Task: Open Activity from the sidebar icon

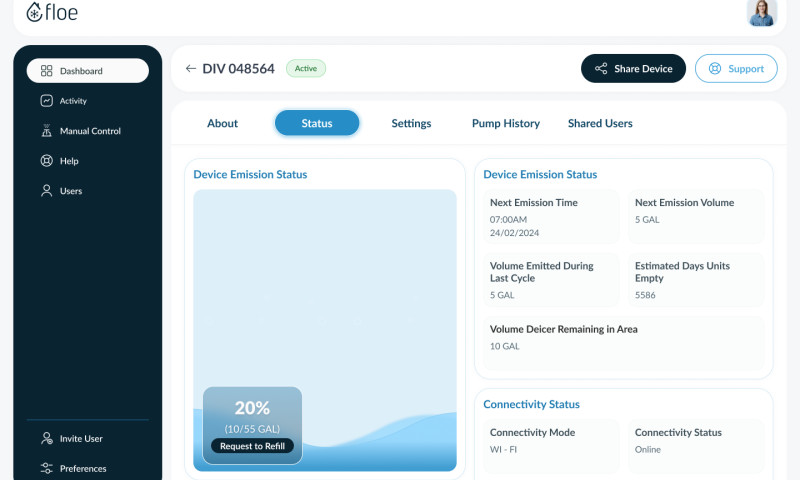Action: pos(46,101)
